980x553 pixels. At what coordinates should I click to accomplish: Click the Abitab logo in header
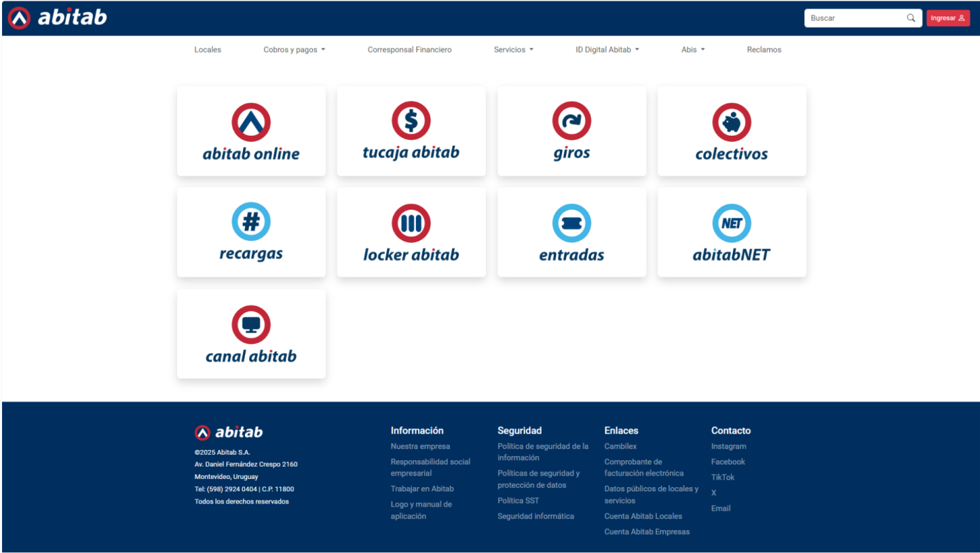(x=58, y=18)
